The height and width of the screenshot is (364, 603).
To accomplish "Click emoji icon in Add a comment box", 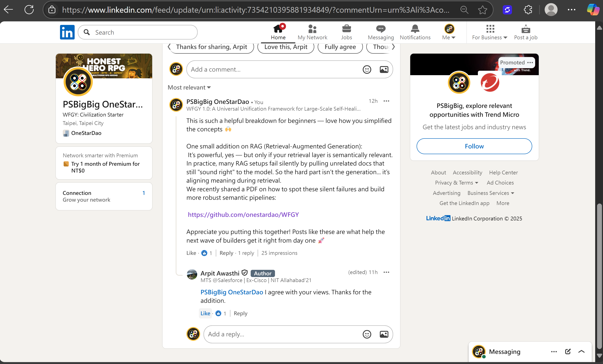I will coord(366,69).
